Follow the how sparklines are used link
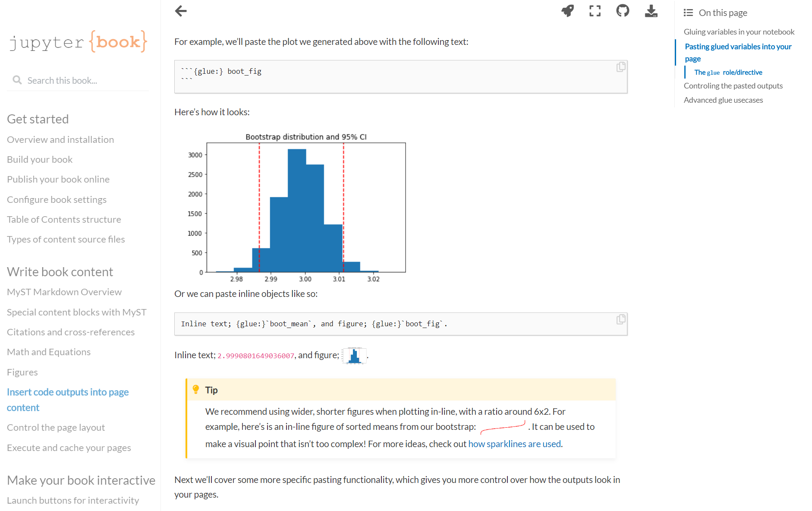 click(x=515, y=444)
